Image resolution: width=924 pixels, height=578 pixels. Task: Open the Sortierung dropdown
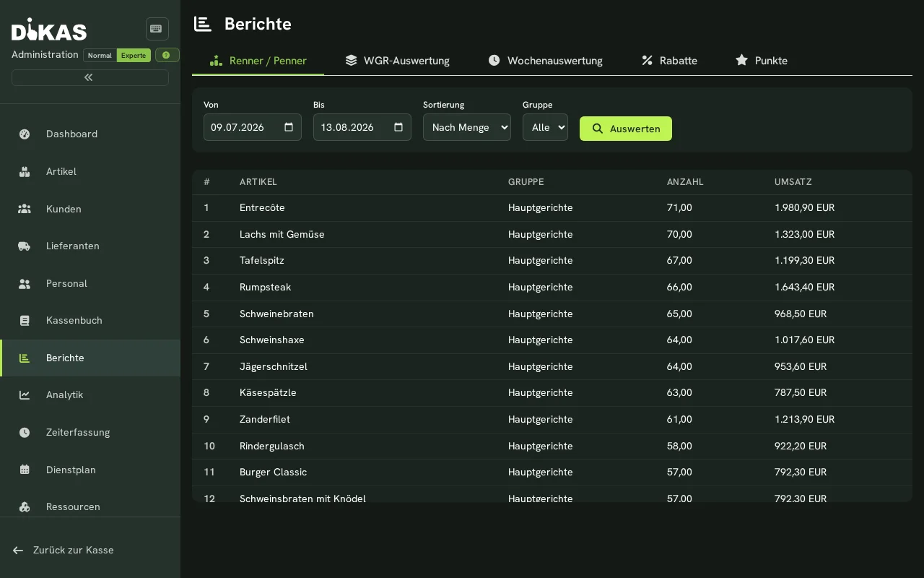(x=467, y=127)
